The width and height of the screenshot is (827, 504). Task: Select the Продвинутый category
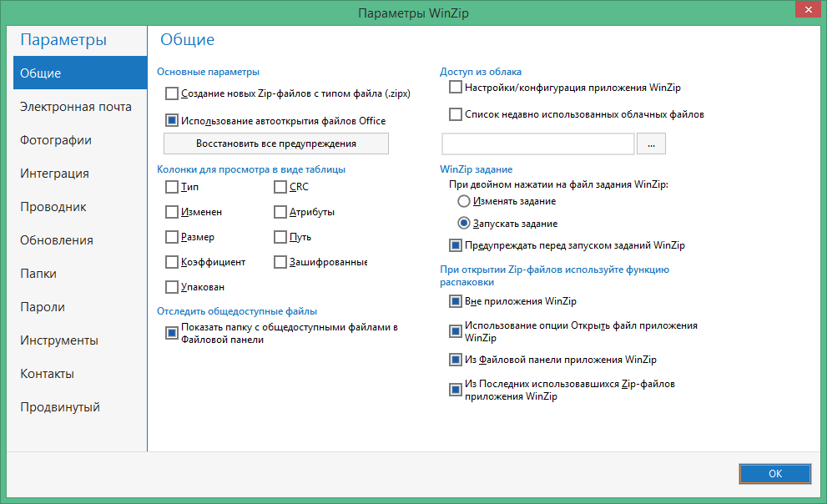click(x=79, y=407)
